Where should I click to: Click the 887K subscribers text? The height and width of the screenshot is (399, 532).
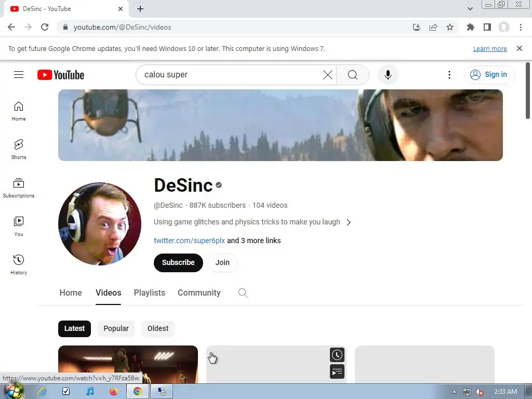(217, 205)
